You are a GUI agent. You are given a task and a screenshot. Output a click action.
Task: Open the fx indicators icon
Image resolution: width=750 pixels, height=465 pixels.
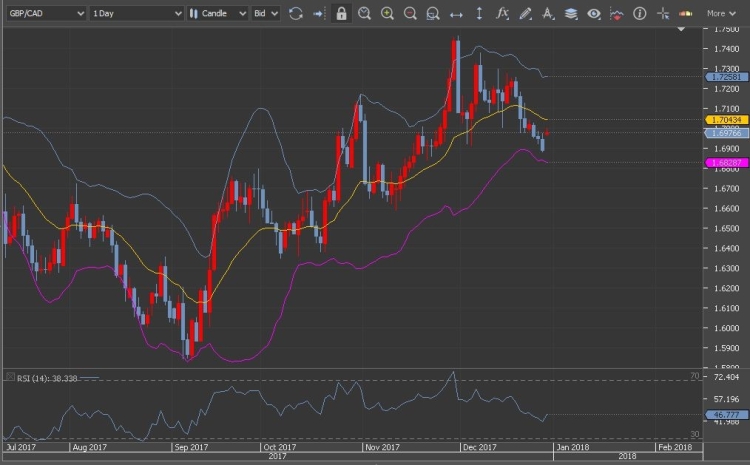(x=503, y=13)
